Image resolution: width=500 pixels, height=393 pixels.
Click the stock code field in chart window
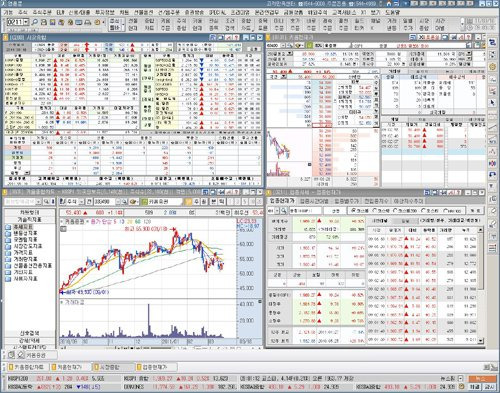[104, 202]
